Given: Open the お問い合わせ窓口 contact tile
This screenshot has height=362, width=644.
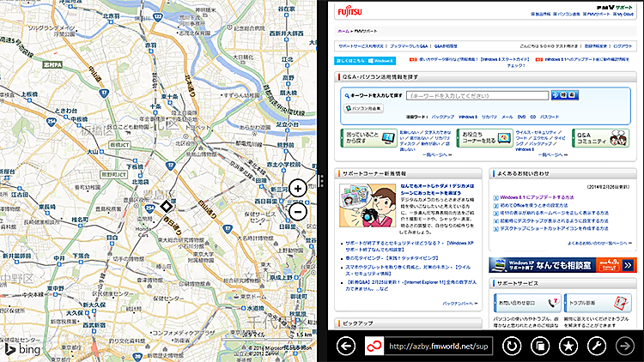Looking at the screenshot, I should point(527,303).
